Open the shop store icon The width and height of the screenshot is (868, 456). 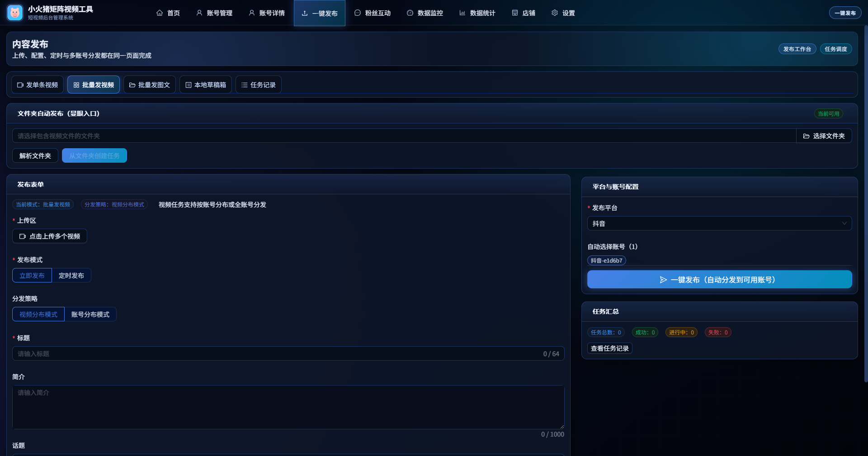[x=515, y=13]
